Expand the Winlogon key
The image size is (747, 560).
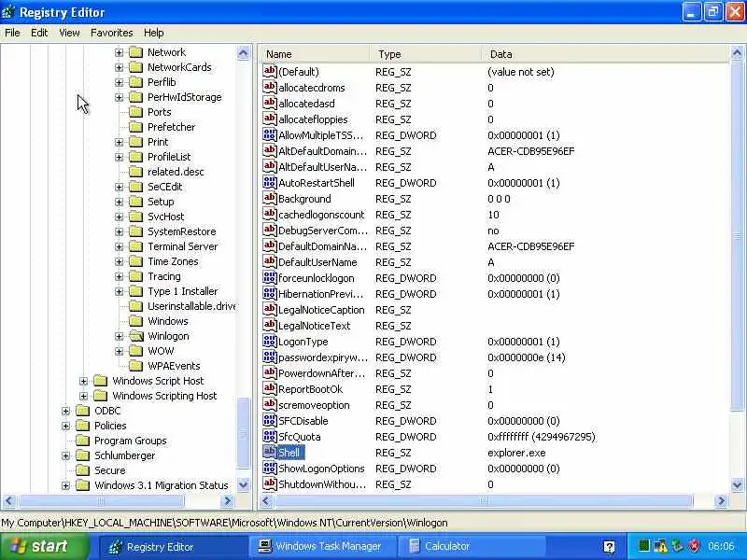[x=120, y=336]
